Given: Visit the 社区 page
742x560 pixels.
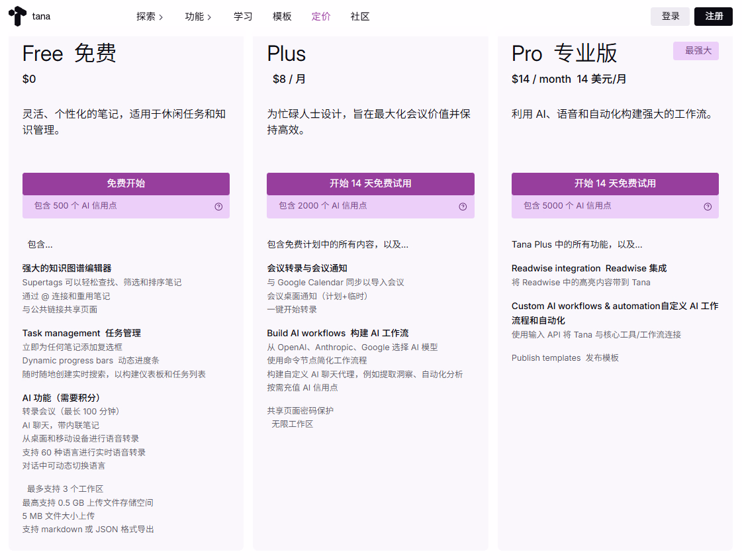Looking at the screenshot, I should (x=360, y=17).
